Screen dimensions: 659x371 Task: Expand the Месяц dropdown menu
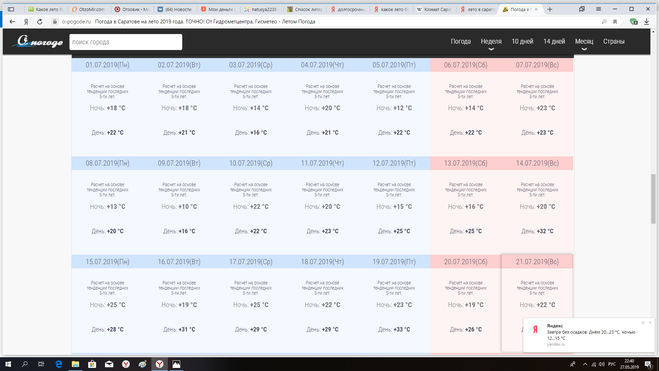click(584, 43)
